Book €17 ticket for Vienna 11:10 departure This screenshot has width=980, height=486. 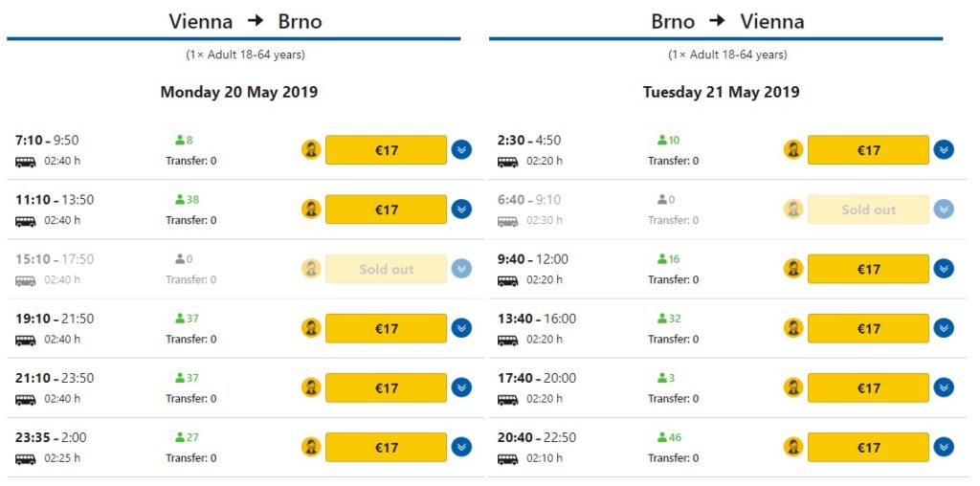tap(386, 209)
